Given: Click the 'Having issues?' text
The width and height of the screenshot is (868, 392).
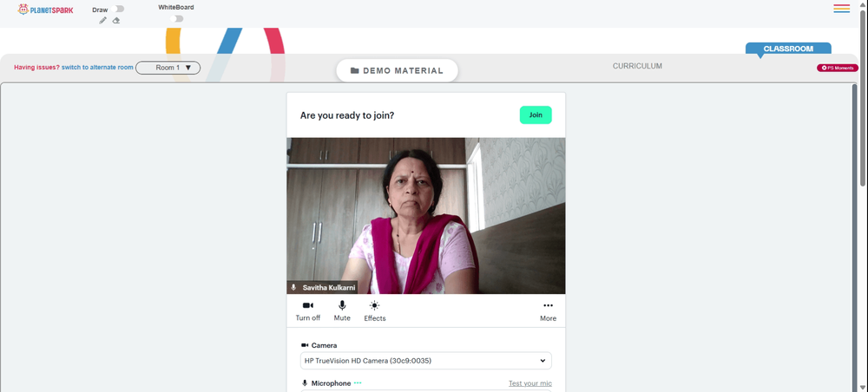Looking at the screenshot, I should tap(36, 68).
